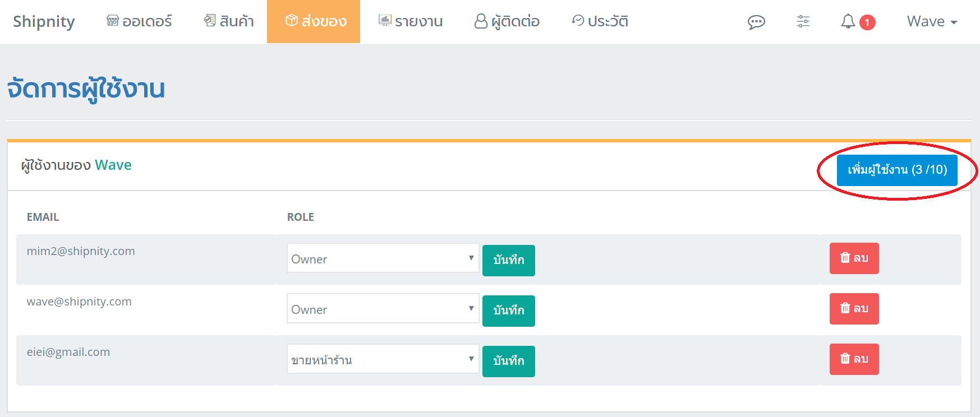Save role for eiei@gmail.com with บันทึก
The width and height of the screenshot is (980, 417).
coord(509,362)
